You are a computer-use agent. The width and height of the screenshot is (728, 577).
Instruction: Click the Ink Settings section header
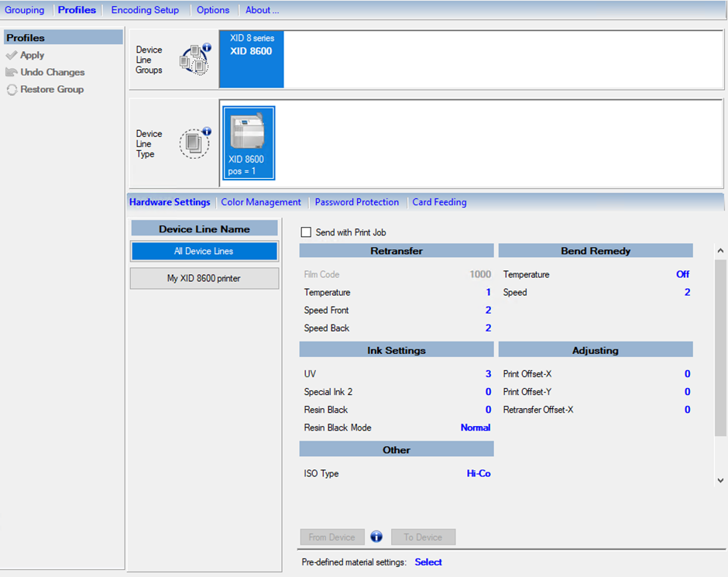click(x=397, y=350)
